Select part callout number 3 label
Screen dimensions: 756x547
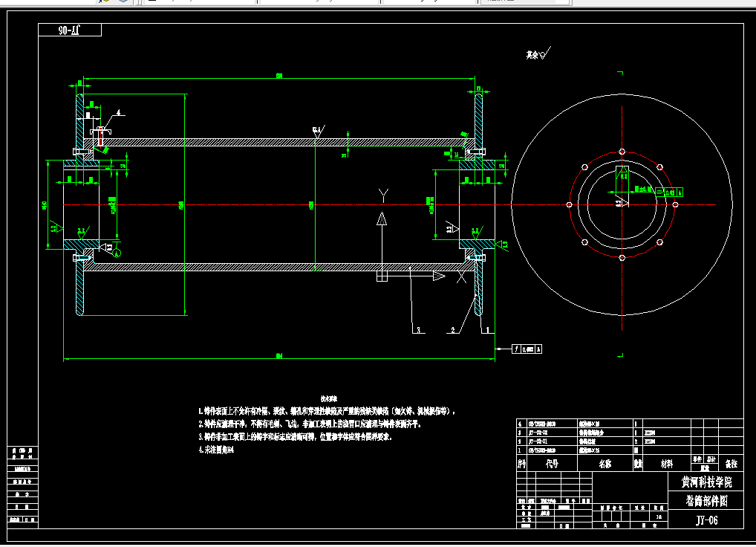coord(419,330)
